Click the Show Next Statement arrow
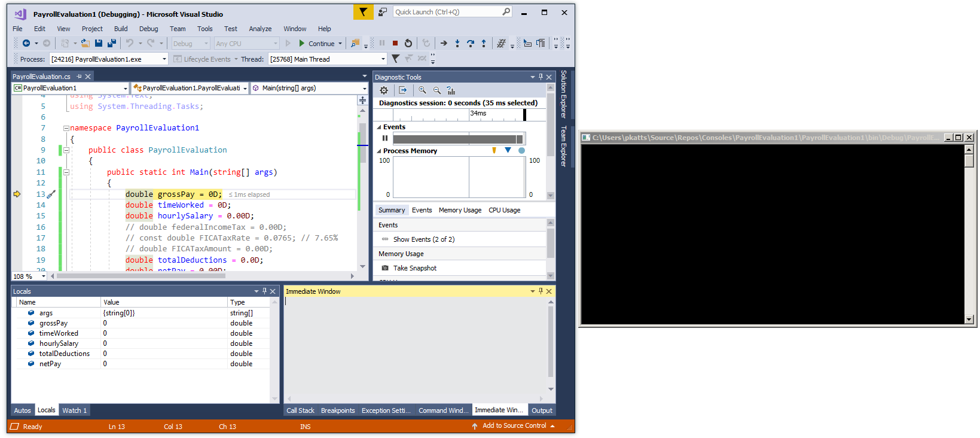Viewport: 980px width, 438px height. [444, 43]
